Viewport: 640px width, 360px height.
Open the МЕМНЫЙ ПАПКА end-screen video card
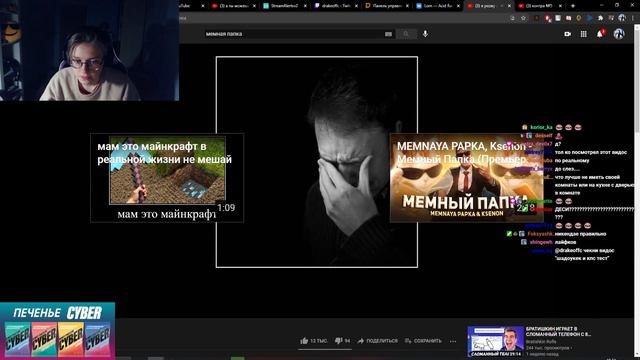pyautogui.click(x=467, y=178)
